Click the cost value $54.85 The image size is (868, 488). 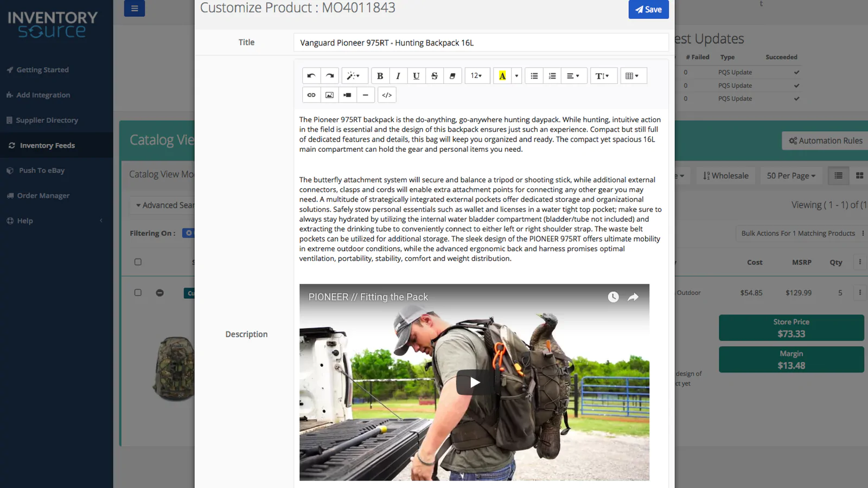[751, 293]
